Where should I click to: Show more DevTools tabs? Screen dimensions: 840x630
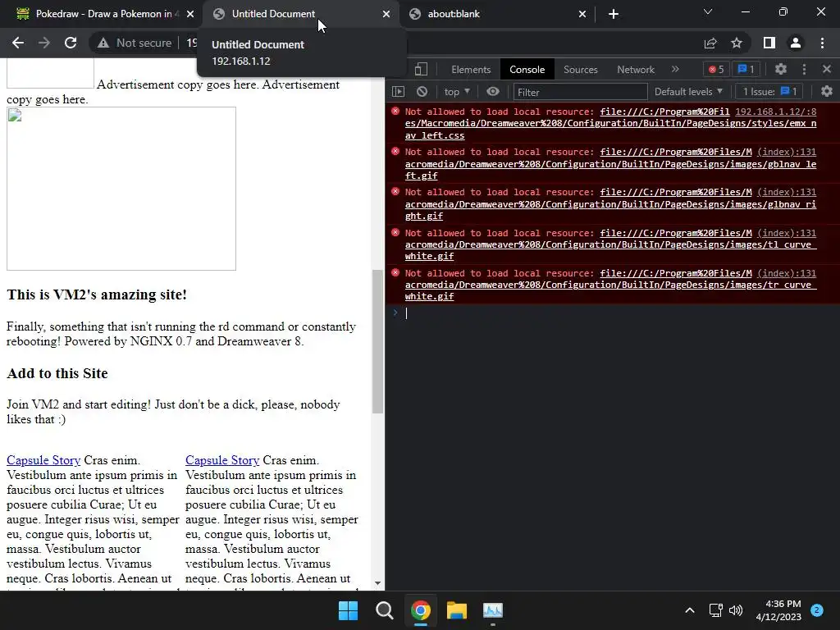coord(675,69)
